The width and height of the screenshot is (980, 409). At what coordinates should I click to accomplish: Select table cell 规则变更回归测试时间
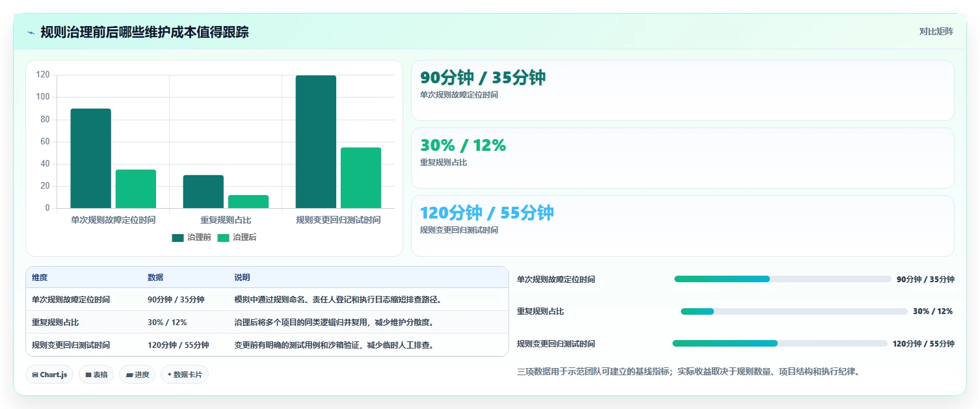tap(71, 345)
